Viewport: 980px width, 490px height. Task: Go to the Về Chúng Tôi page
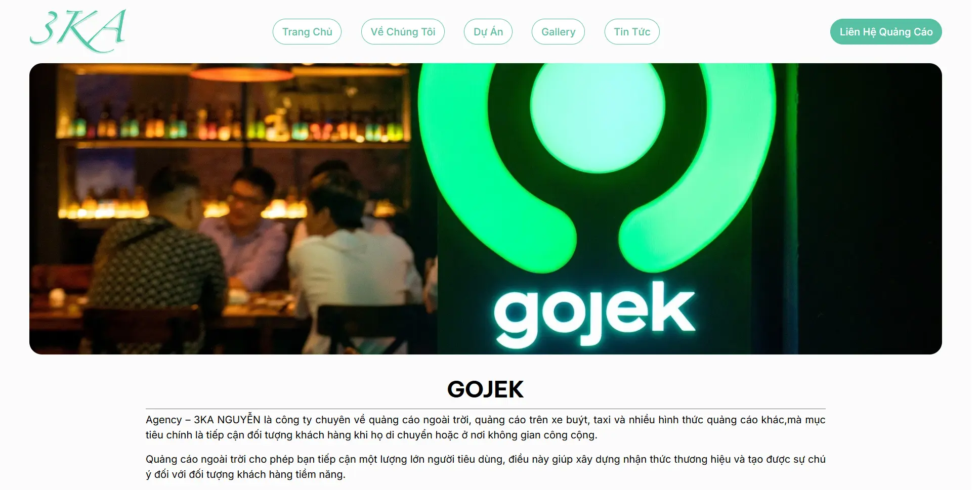[403, 32]
